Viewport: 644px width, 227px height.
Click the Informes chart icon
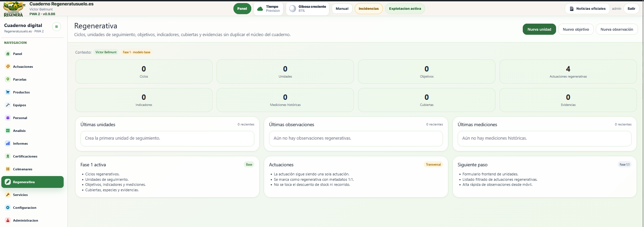click(x=8, y=143)
